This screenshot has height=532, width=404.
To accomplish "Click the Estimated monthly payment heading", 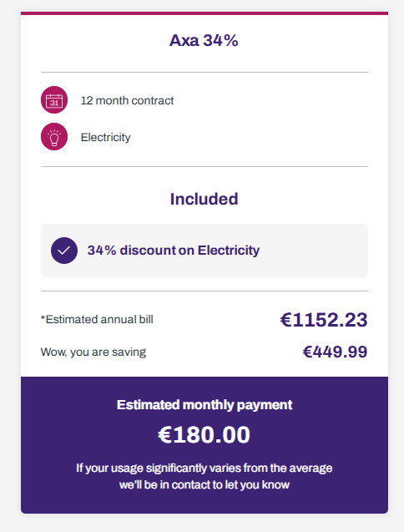I will click(205, 405).
